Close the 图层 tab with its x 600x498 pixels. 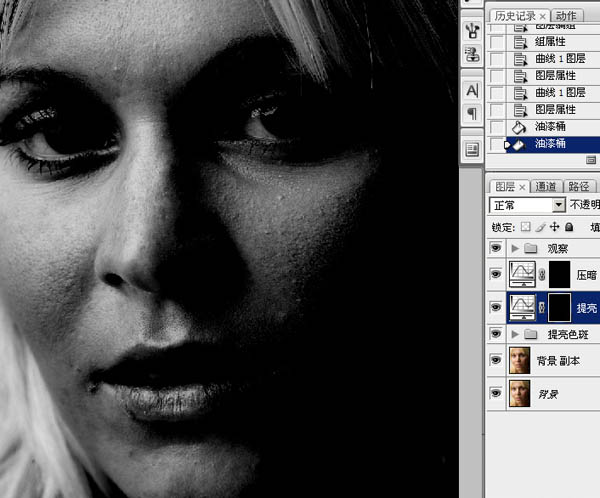point(522,188)
